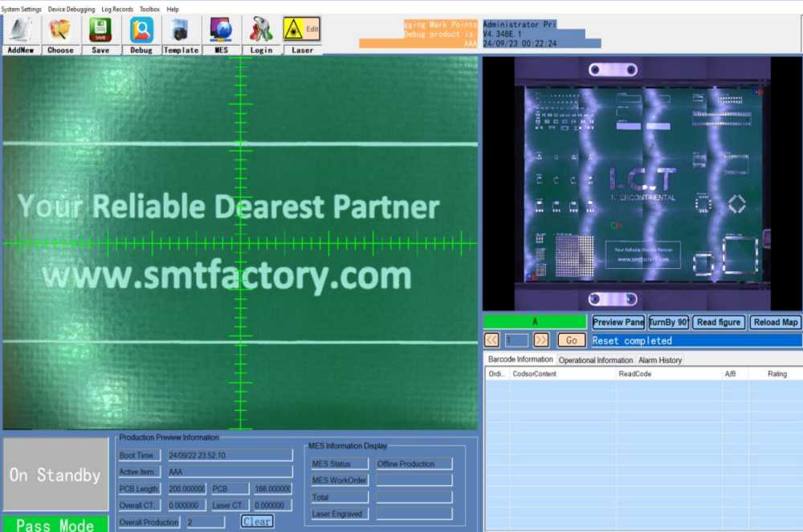Click the Laser Engraved value field
Image resolution: width=803 pixels, height=532 pixels.
414,514
